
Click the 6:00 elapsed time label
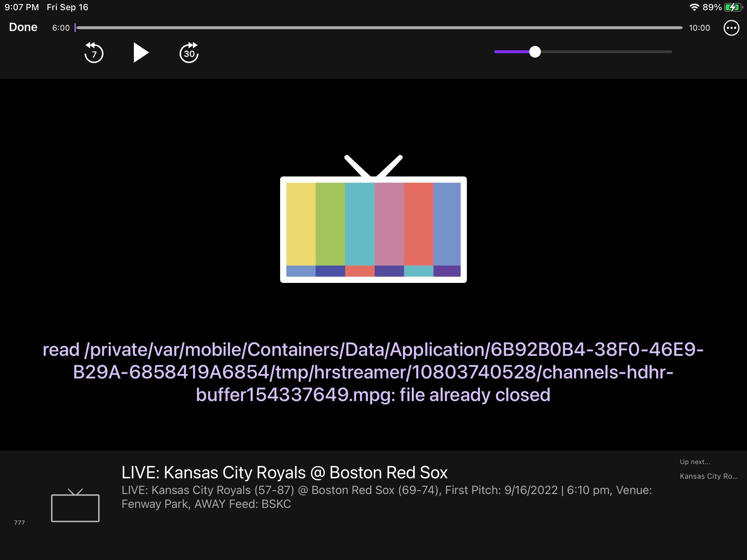pyautogui.click(x=61, y=28)
